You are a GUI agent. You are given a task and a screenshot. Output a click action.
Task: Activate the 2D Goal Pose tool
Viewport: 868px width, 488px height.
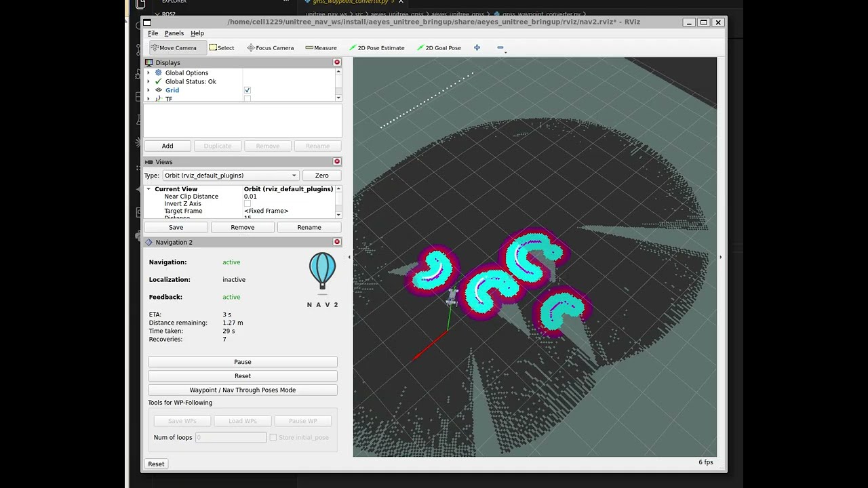[439, 48]
